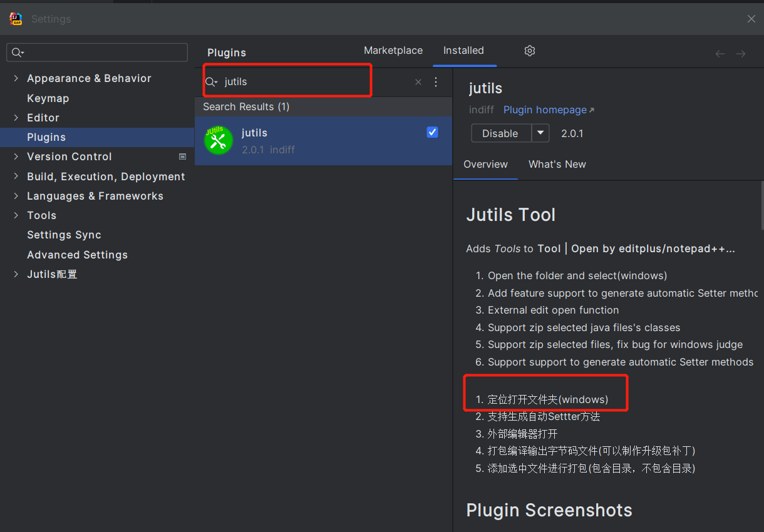Viewport: 764px width, 532px height.
Task: Switch to the Marketplace tab
Action: [393, 51]
